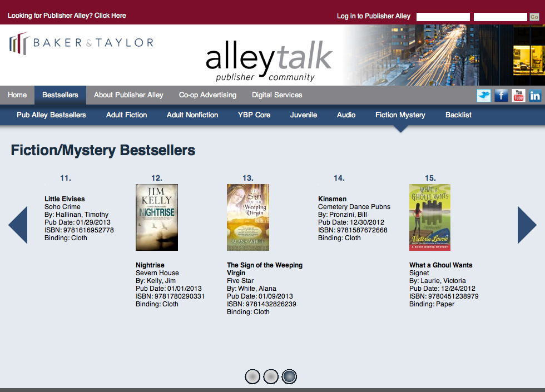Viewport: 545px width, 392px height.
Task: Click 'What a Ghoul Wants' title text
Action: pos(440,265)
